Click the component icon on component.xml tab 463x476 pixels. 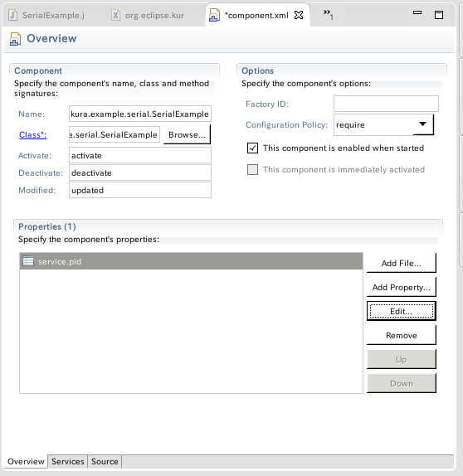(x=214, y=16)
